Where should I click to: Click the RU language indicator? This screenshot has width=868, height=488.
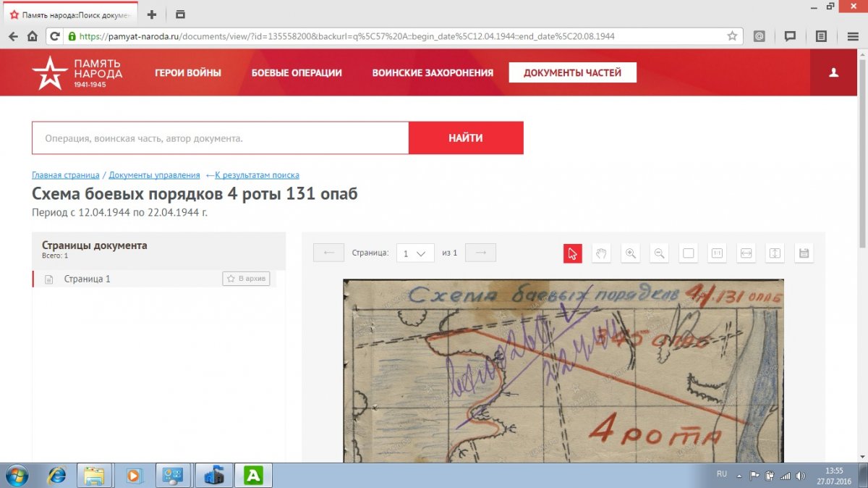(x=721, y=474)
